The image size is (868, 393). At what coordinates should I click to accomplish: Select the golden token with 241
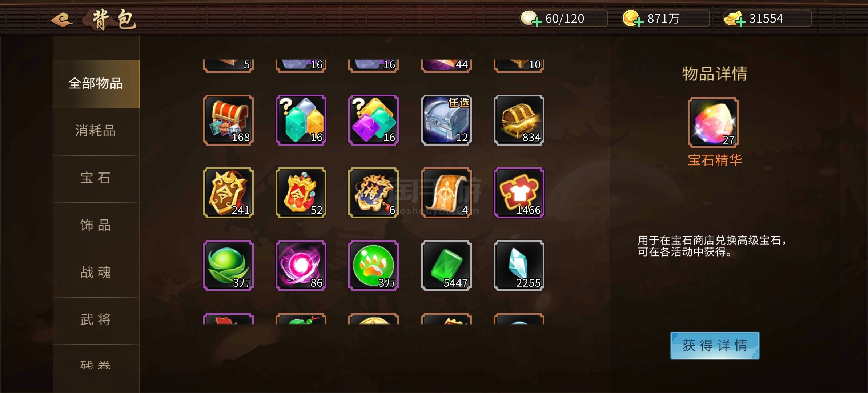(228, 193)
